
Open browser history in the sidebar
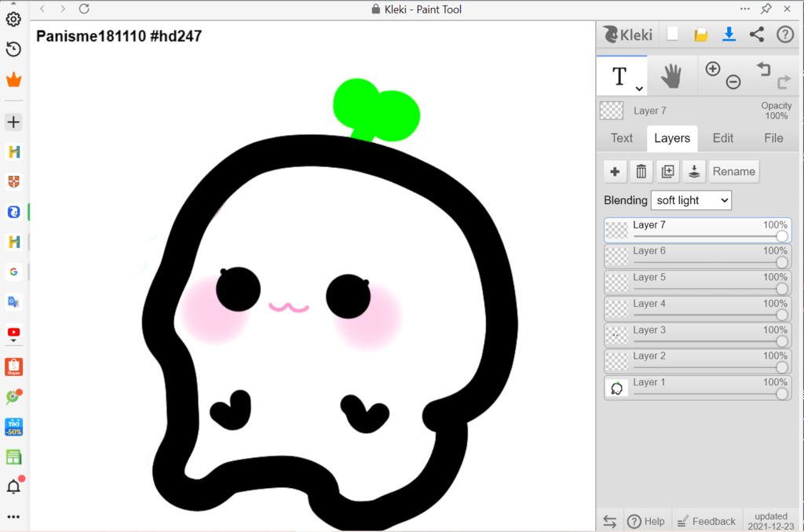[13, 49]
